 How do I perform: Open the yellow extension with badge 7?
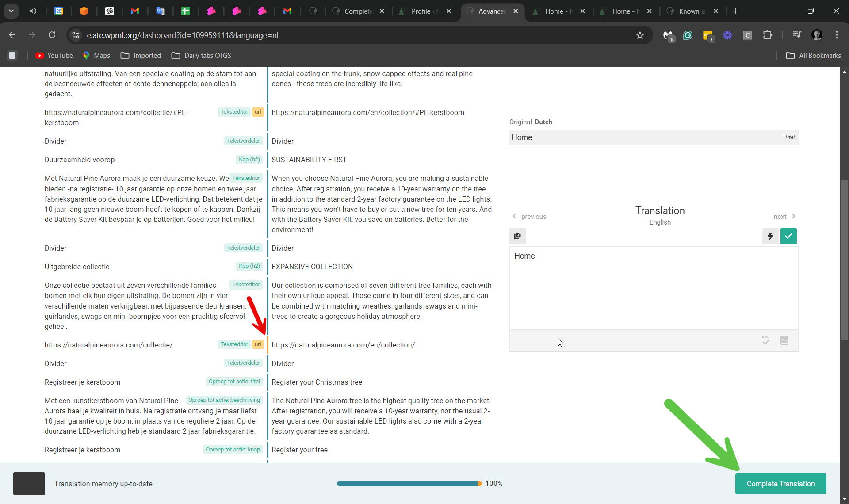tap(708, 35)
